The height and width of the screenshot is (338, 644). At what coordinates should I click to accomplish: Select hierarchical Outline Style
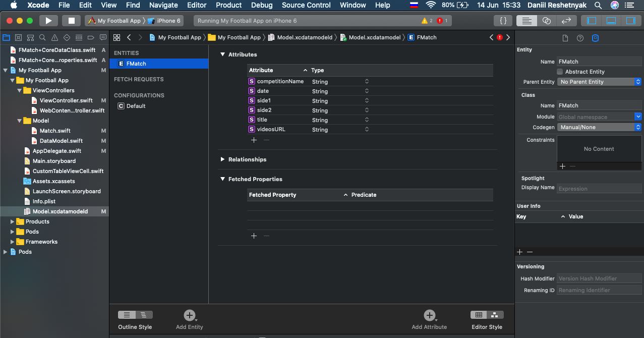[144, 315]
